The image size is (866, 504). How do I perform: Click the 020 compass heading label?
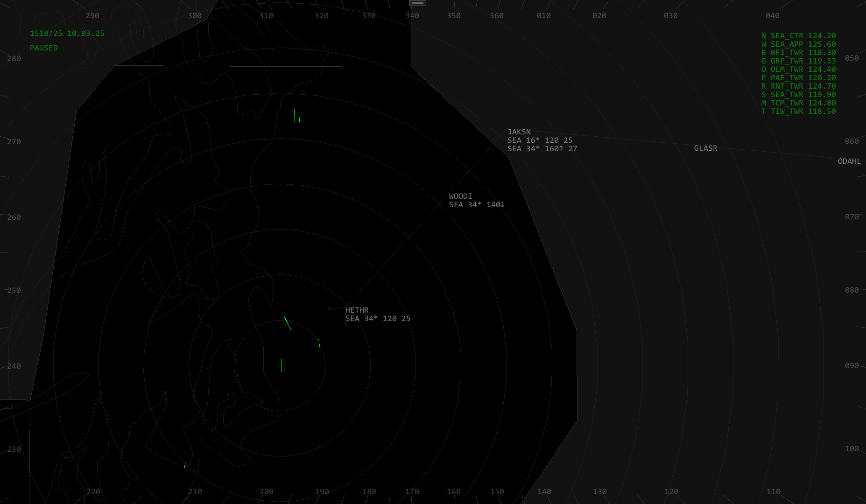pos(599,16)
